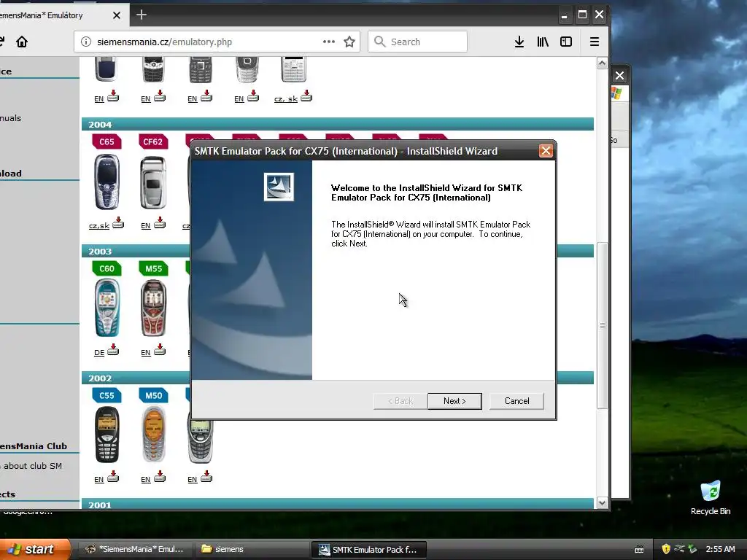Image resolution: width=747 pixels, height=560 pixels.
Task: Close the SiemensMania Emulátory tab
Action: 117,15
